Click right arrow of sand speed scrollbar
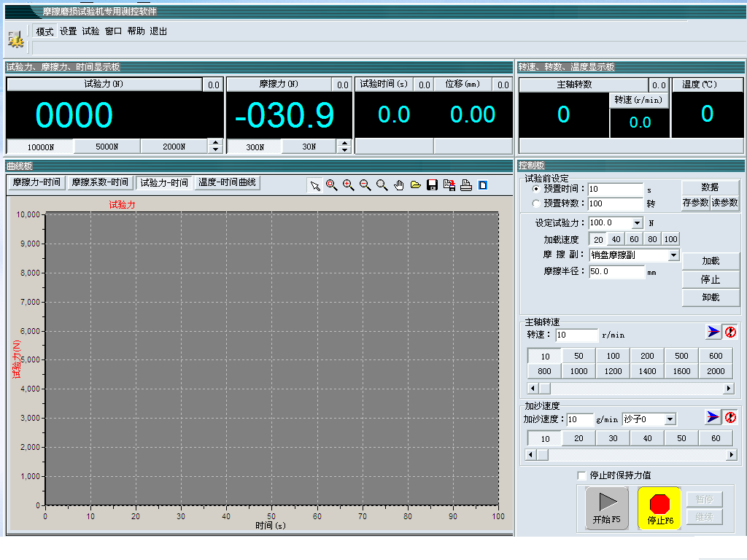This screenshot has width=747, height=560. [731, 455]
